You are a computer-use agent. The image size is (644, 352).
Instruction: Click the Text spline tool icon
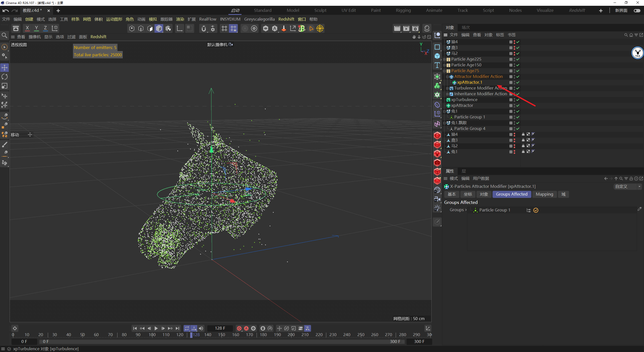pyautogui.click(x=437, y=65)
